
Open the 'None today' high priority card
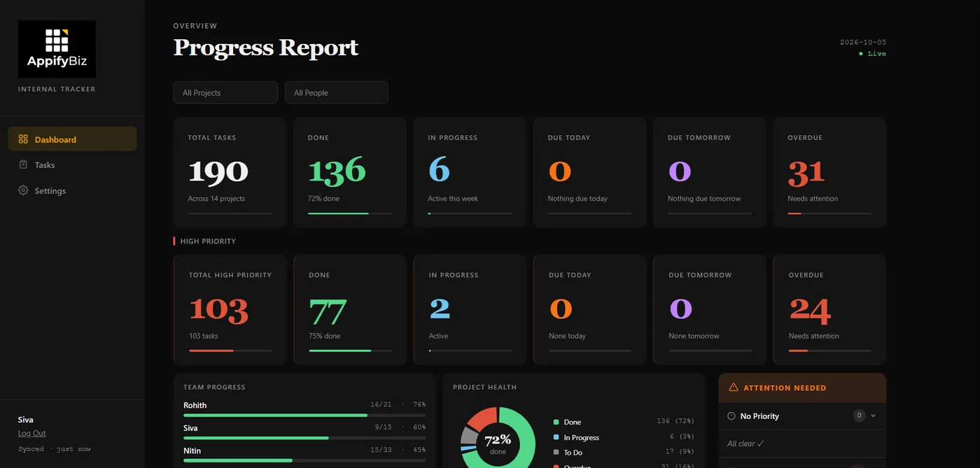589,309
